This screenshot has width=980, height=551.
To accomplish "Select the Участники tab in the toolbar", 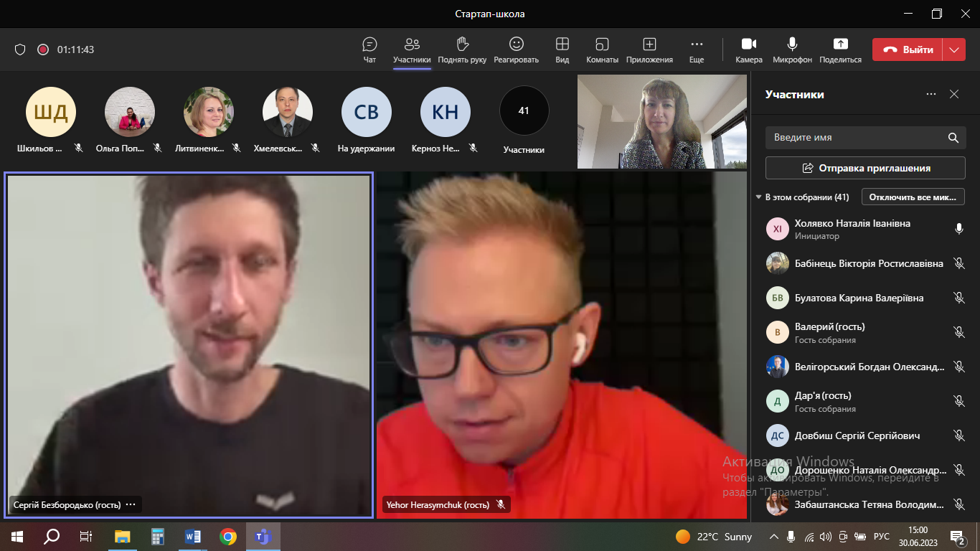I will coord(412,44).
